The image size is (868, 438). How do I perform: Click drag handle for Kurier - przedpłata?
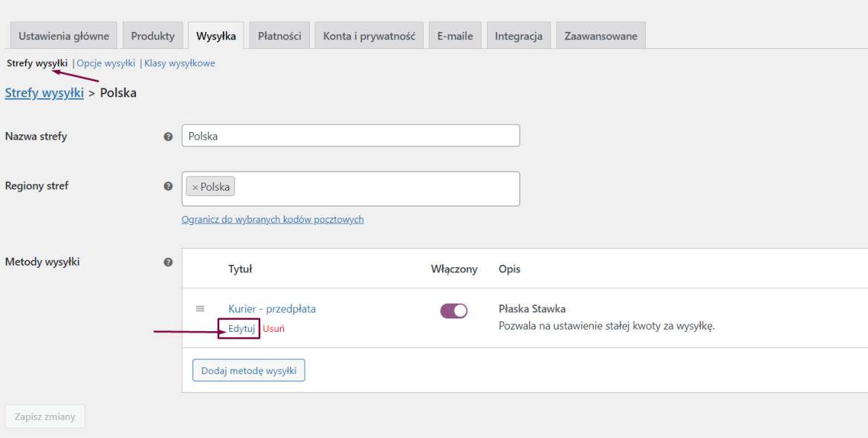pos(200,309)
